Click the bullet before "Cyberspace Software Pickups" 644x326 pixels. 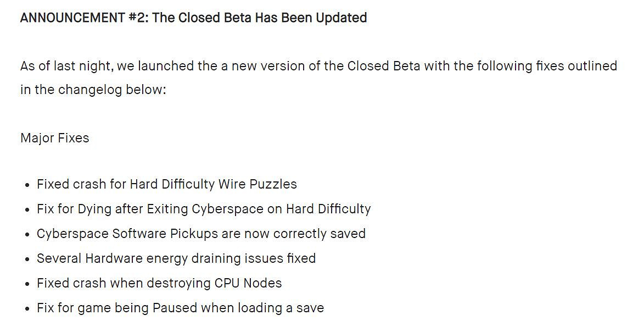[x=27, y=234]
